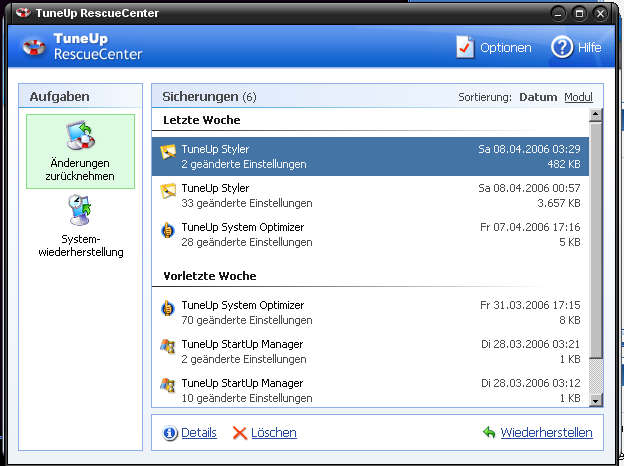Click size value '5 KB'
The height and width of the screenshot is (466, 624).
click(x=569, y=242)
